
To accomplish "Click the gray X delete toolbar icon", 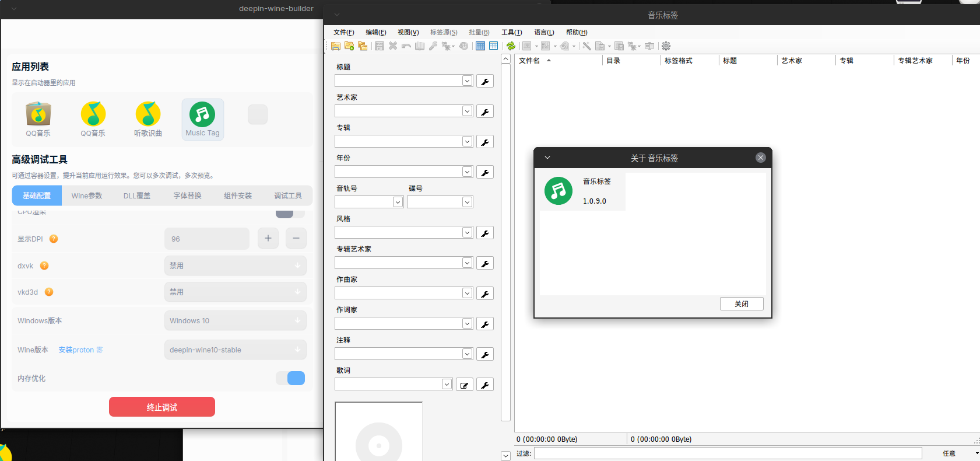I will [393, 46].
